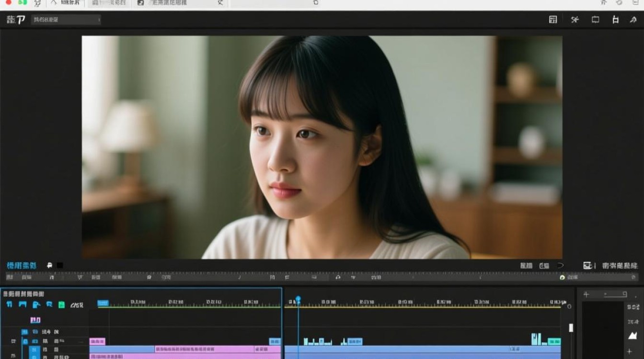Click the vertical slider handle right of timeline

(x=571, y=328)
